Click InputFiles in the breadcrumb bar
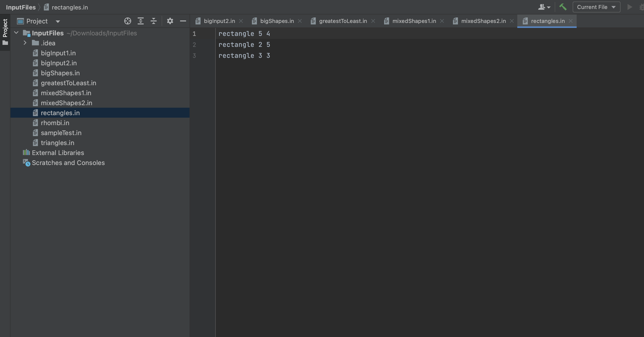The height and width of the screenshot is (337, 644). tap(21, 7)
